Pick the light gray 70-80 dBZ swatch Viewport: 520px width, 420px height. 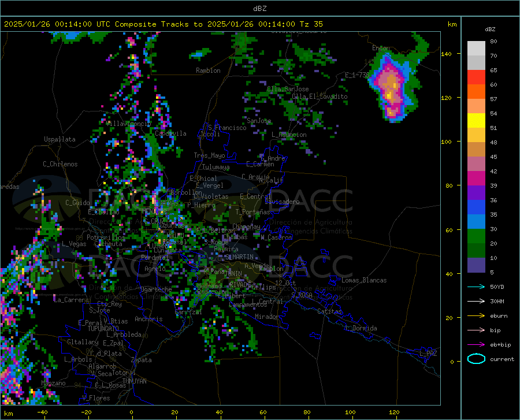(476, 49)
